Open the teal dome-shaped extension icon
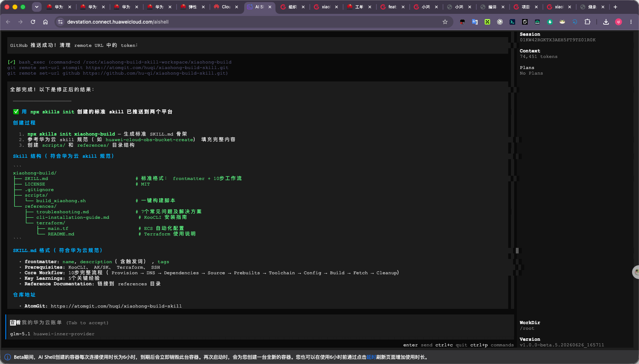639x364 pixels. click(x=537, y=22)
